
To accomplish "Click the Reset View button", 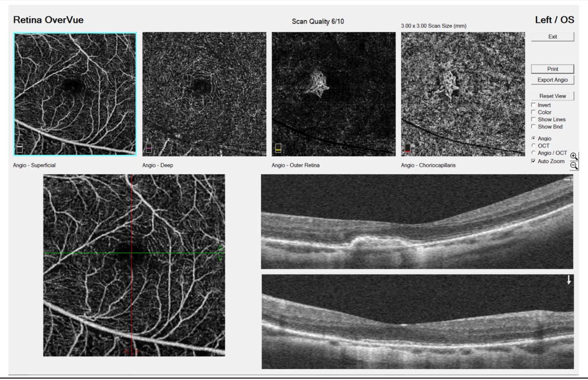I will coord(552,96).
